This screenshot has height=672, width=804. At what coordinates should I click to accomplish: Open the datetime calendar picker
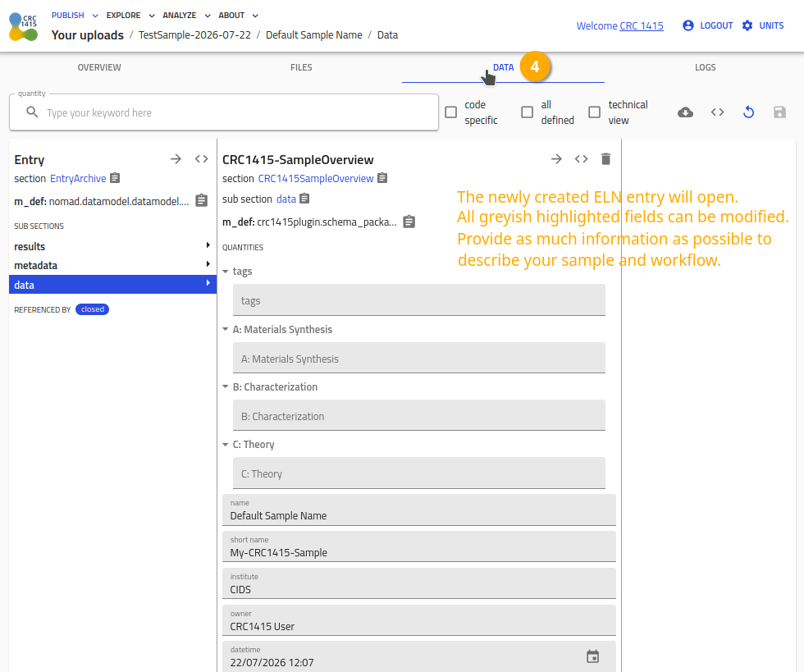coord(592,656)
